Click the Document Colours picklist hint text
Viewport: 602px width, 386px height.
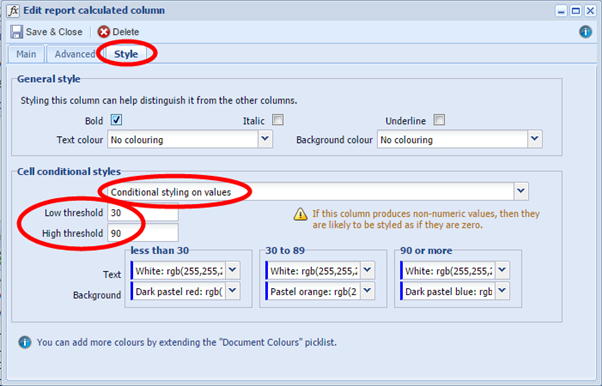click(x=187, y=342)
